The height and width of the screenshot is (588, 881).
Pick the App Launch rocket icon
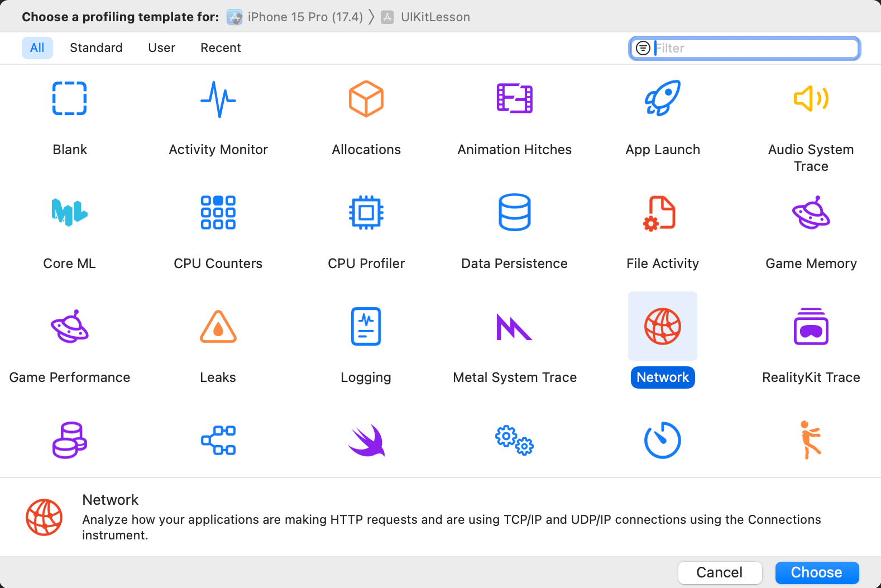(663, 98)
